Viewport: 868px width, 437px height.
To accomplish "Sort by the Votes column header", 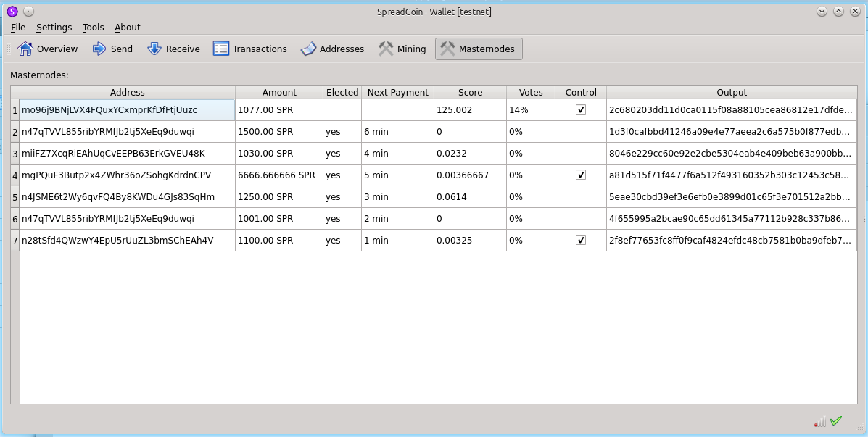I will [531, 92].
